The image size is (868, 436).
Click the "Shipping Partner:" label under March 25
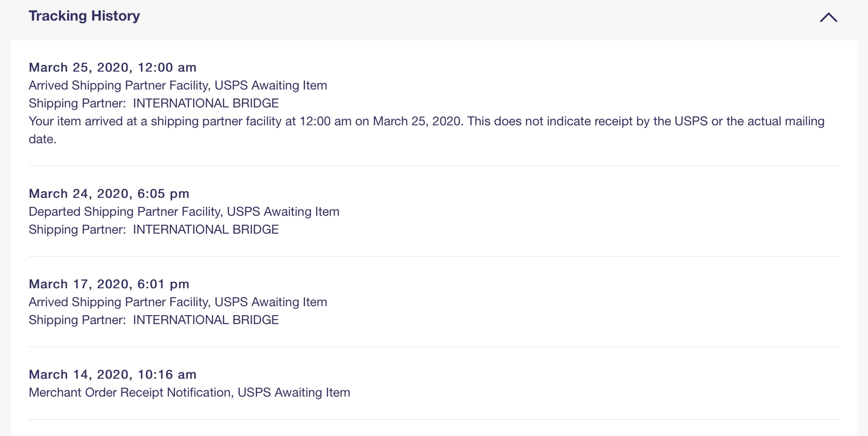77,103
